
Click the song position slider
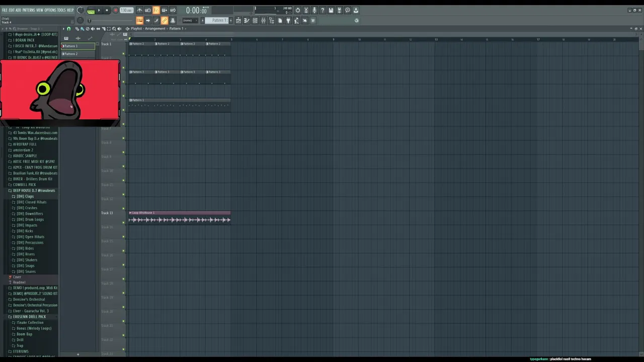pyautogui.click(x=111, y=21)
